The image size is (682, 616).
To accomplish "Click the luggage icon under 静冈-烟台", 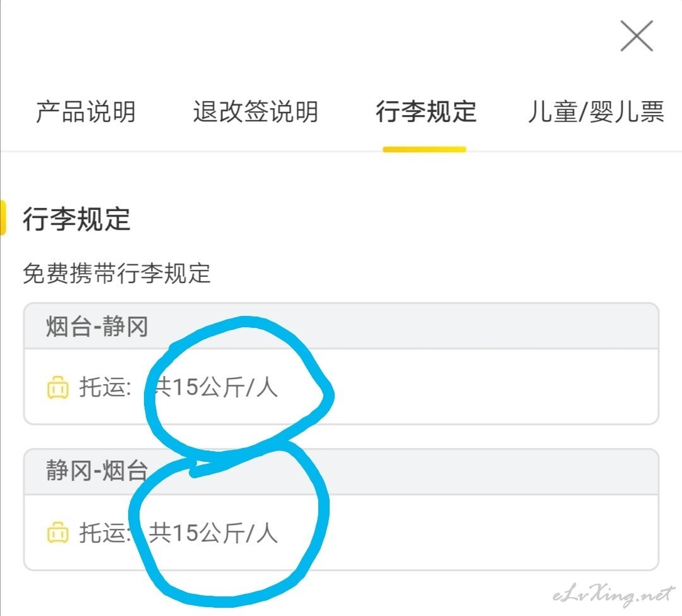I will 58,533.
